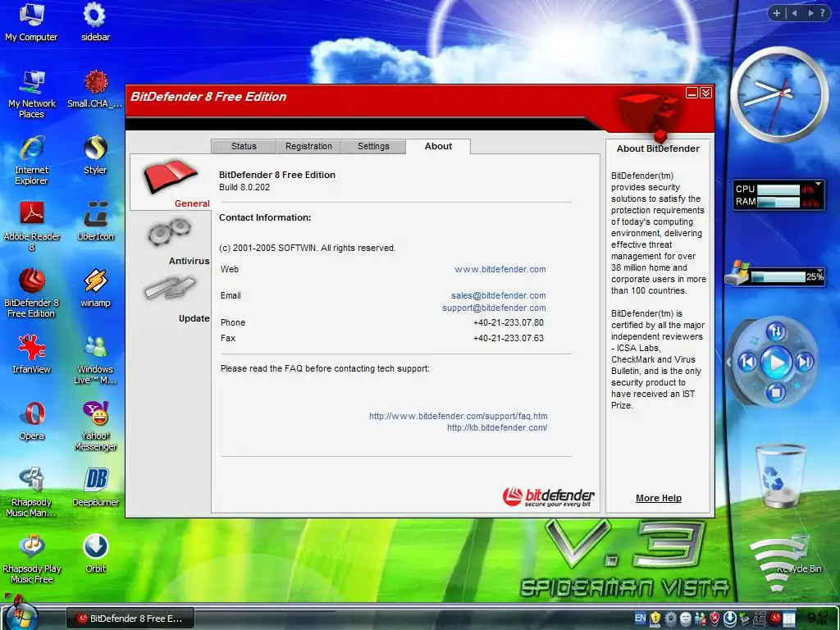Skip to next track on media gadget
This screenshot has height=630, width=840.
(x=805, y=363)
